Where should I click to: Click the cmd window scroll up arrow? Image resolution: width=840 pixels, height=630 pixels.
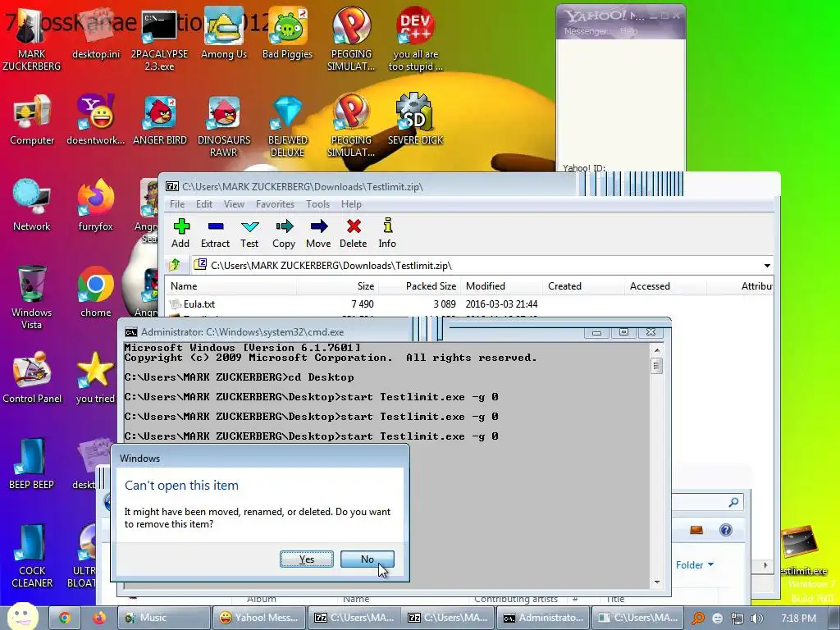tap(657, 349)
